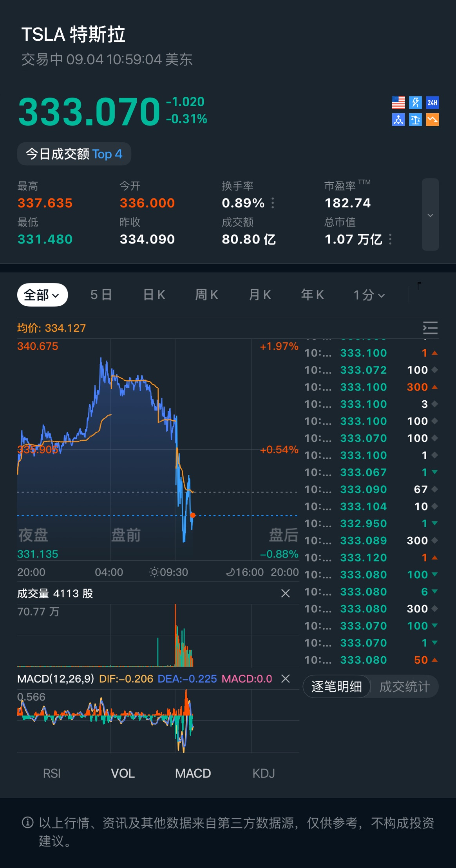The image size is (456, 868).
Task: Open the 全部 session dropdown
Action: coord(42,295)
